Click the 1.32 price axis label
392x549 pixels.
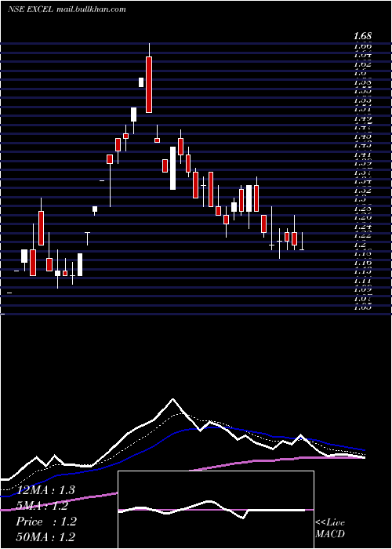(x=362, y=191)
